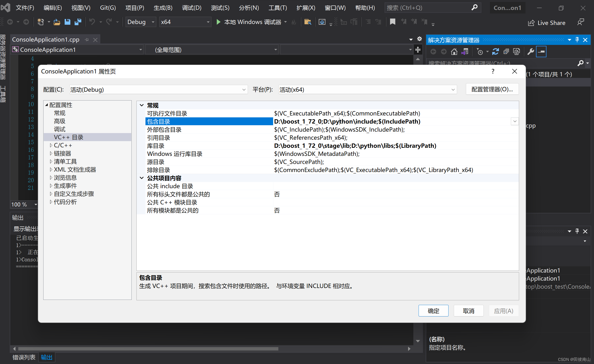The image size is (594, 364).
Task: Click the editor settings gear icon
Action: click(x=420, y=39)
